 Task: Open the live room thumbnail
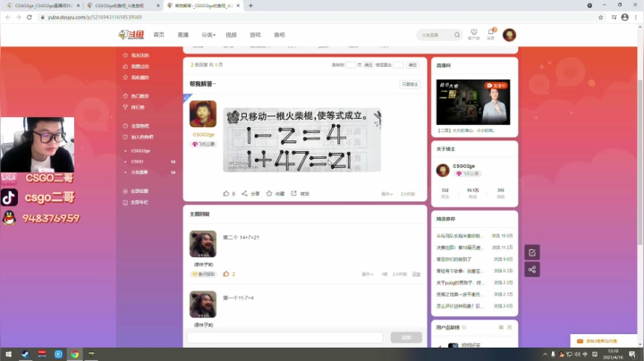pyautogui.click(x=473, y=102)
